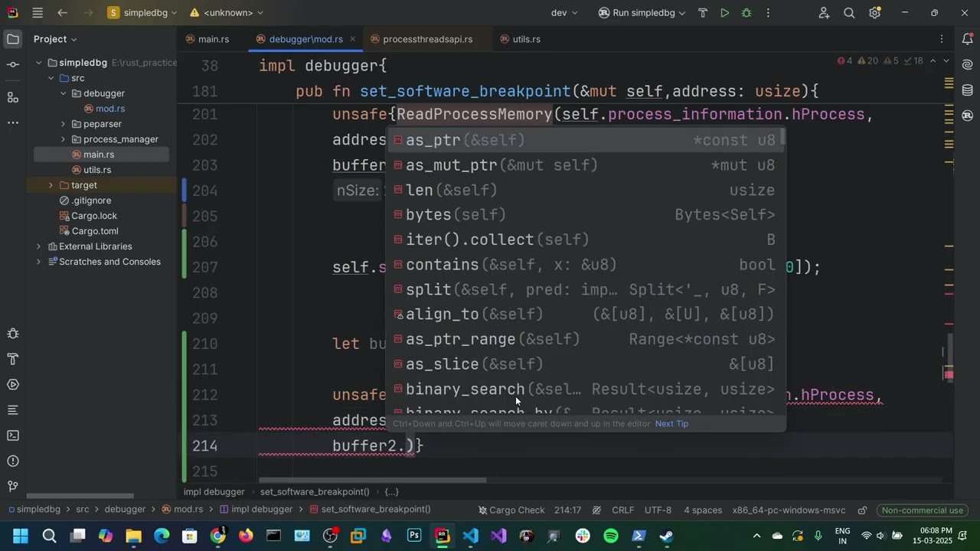Open the Problems tool window
The image size is (980, 551).
click(13, 461)
